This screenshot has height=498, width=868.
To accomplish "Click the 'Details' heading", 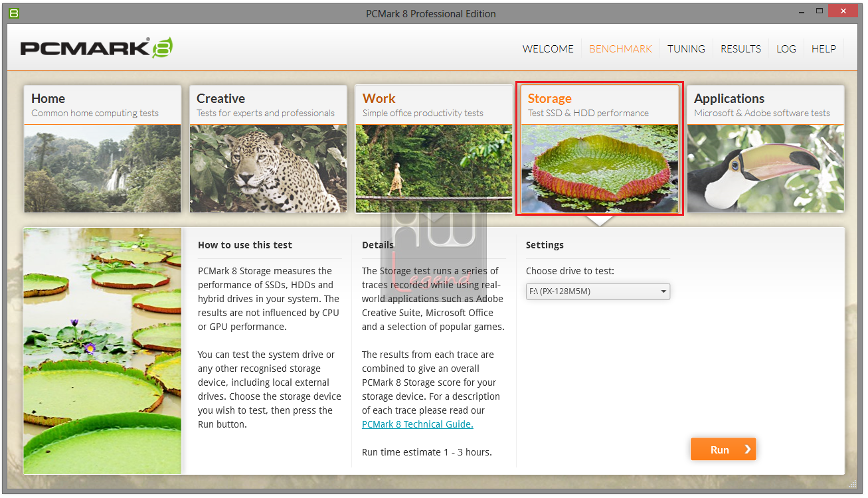I will pos(378,245).
